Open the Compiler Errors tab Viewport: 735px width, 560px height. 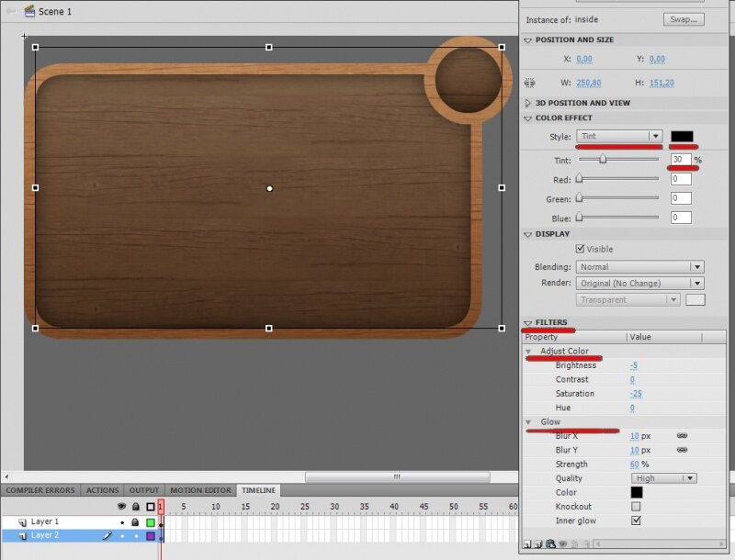(x=40, y=490)
